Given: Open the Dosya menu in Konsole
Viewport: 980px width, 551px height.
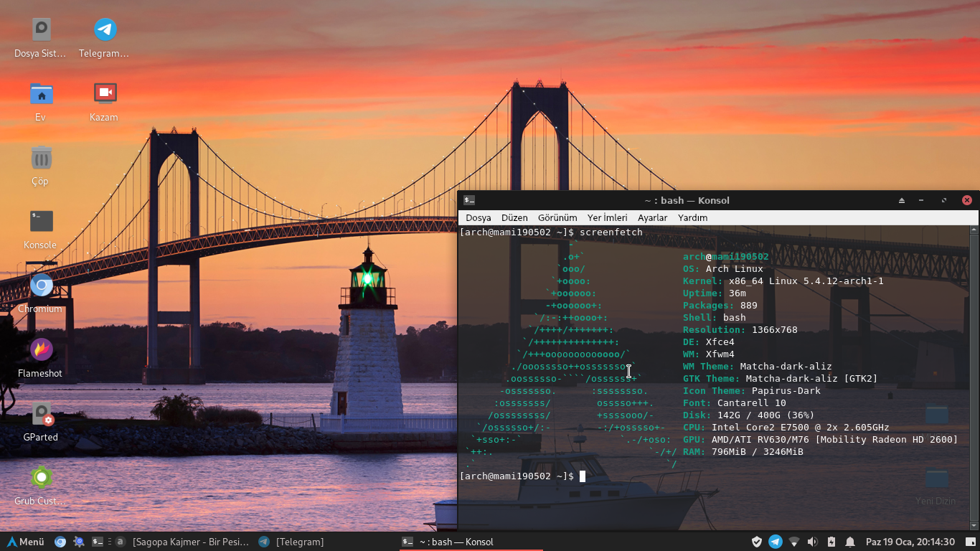Looking at the screenshot, I should click(x=479, y=217).
